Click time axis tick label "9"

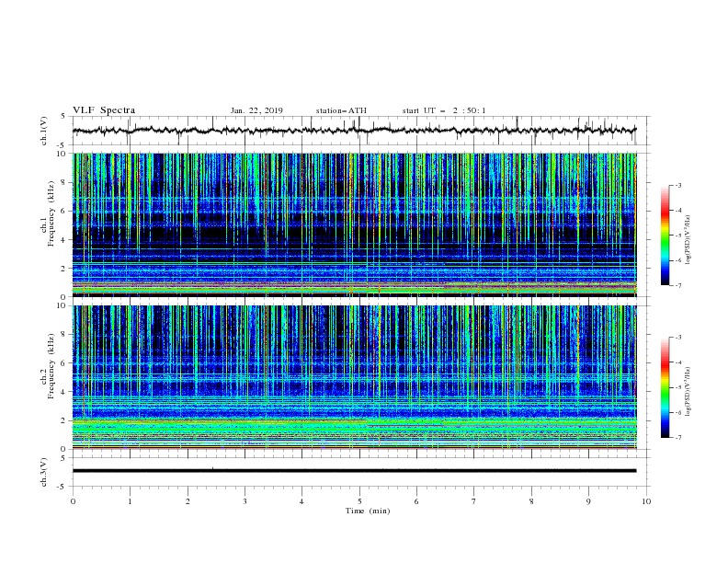coord(588,501)
